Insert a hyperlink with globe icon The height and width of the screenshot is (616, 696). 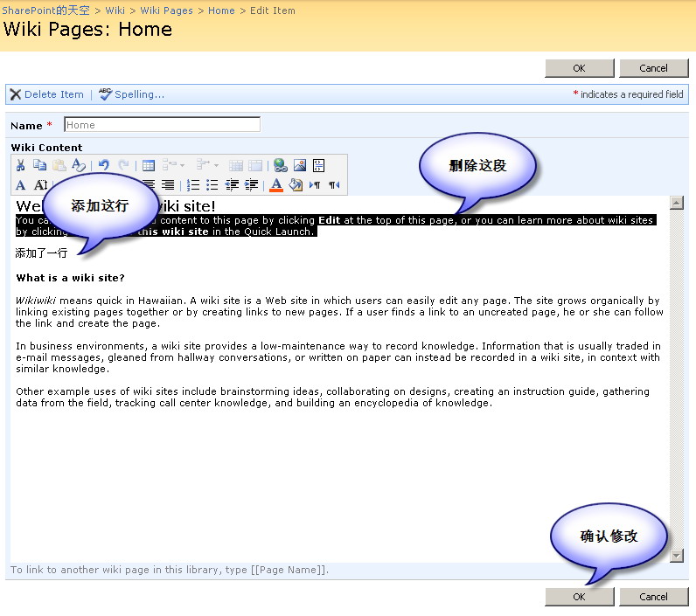coord(281,165)
